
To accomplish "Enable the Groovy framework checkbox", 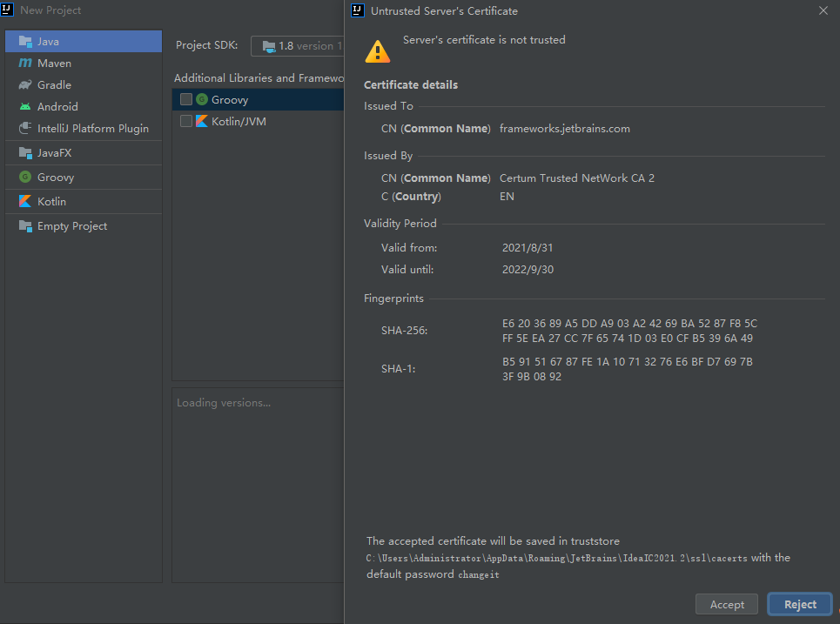I will point(186,99).
